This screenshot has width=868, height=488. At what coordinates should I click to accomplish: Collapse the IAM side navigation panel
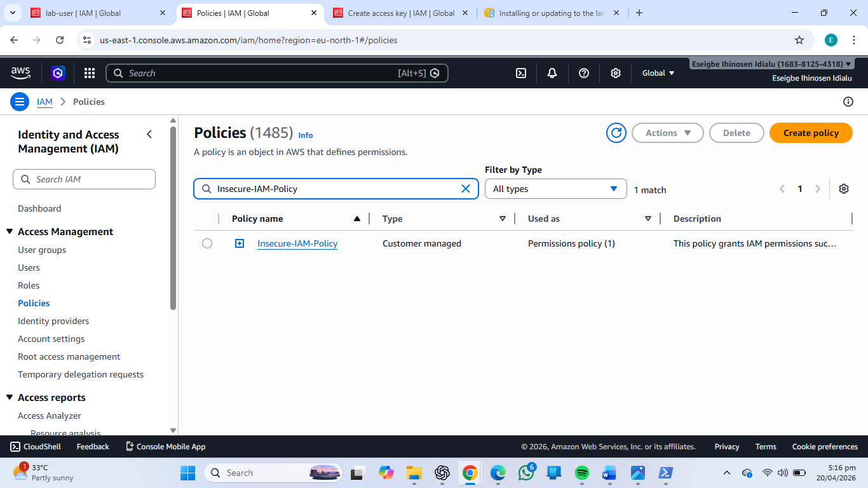click(149, 134)
